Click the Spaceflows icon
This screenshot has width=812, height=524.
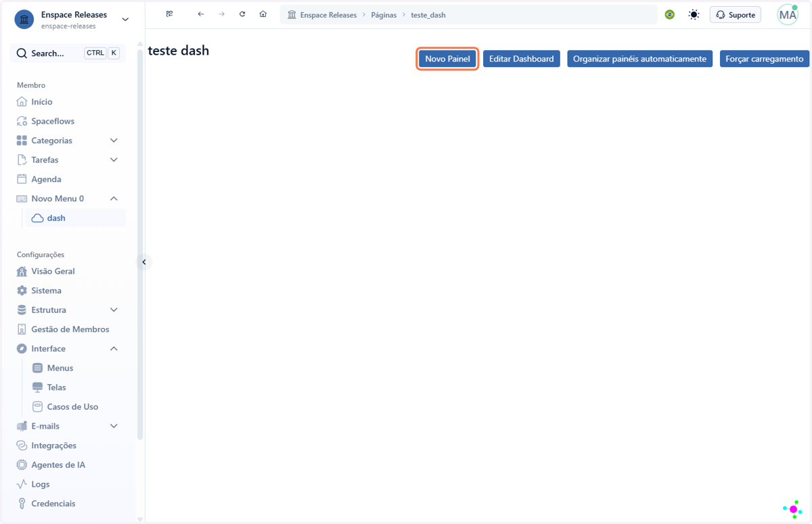point(22,121)
